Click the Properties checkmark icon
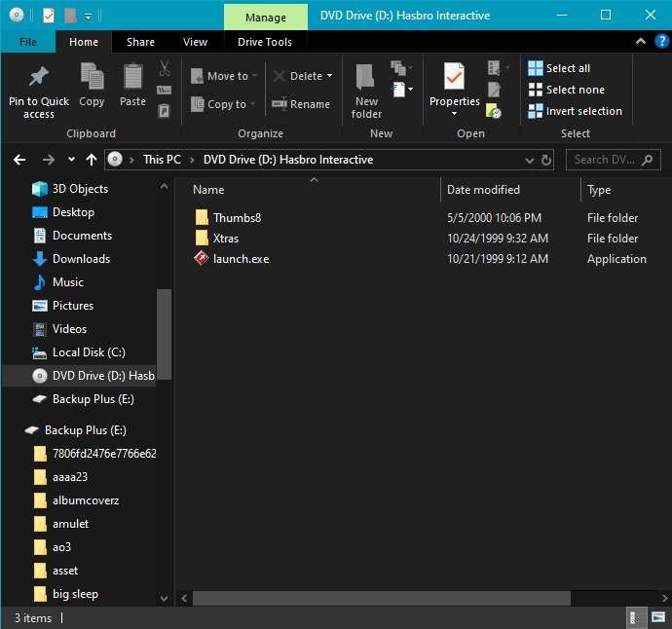The width and height of the screenshot is (672, 629). [454, 76]
